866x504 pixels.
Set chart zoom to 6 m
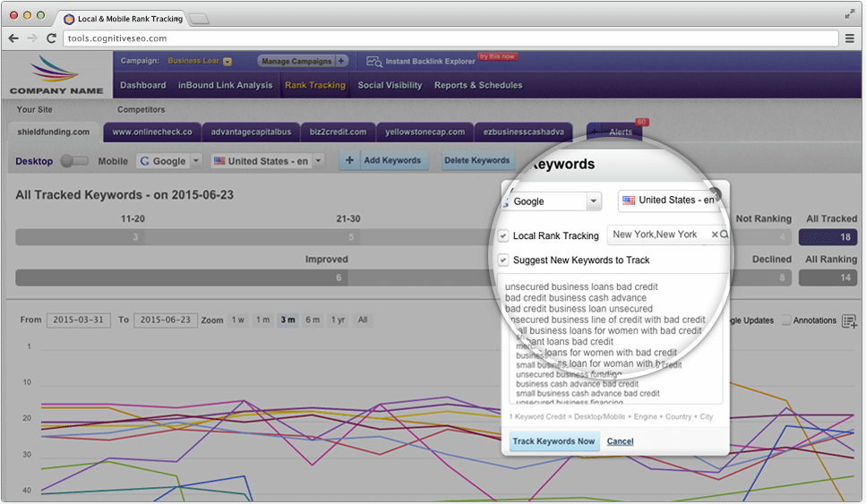pyautogui.click(x=313, y=320)
